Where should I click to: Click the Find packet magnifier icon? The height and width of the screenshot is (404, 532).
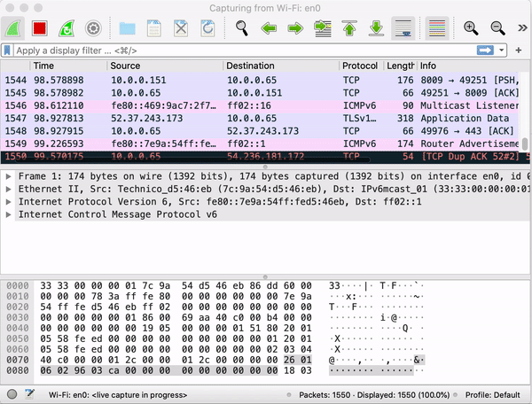[x=241, y=28]
